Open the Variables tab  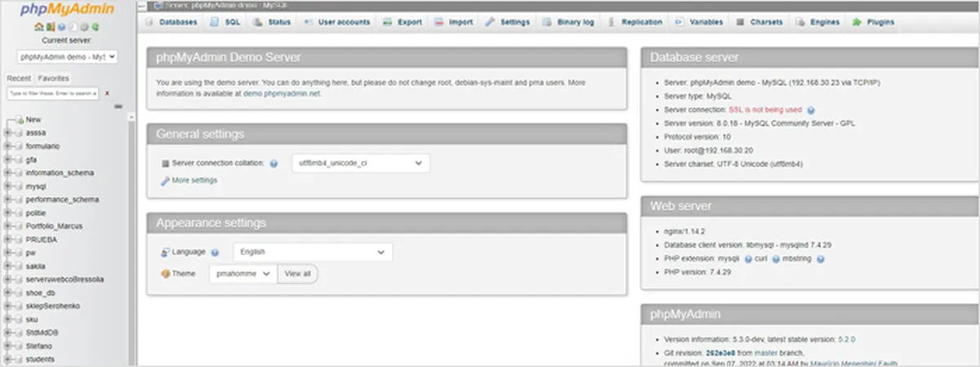coord(698,22)
